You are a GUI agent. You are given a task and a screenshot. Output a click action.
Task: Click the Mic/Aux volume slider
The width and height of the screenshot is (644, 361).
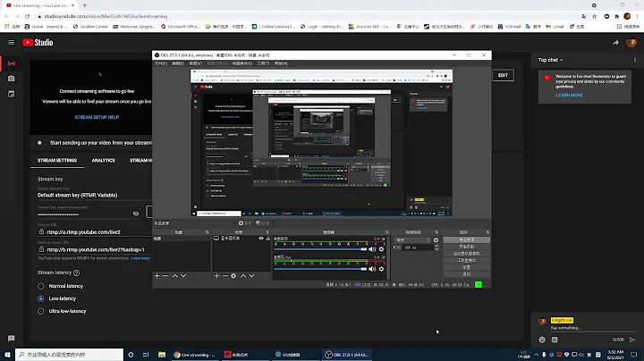(x=320, y=269)
